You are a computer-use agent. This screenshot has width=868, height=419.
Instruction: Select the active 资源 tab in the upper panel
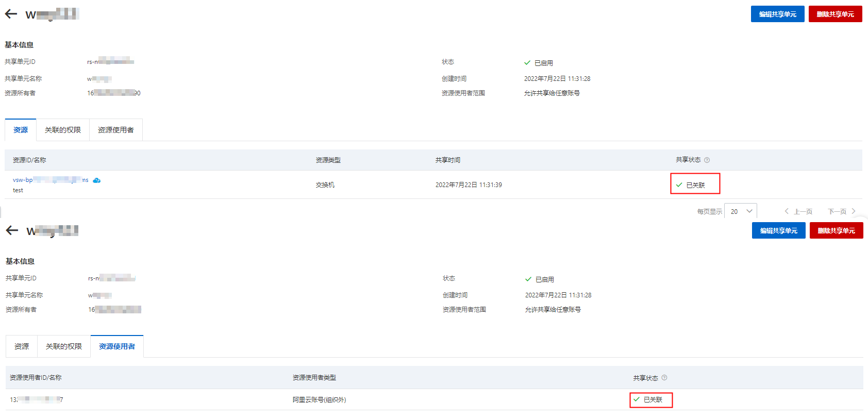21,130
